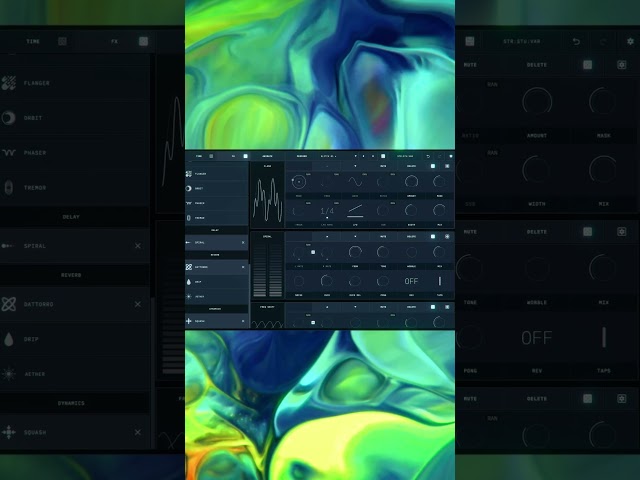Click Spiral level meter display in center panel
640x480 pixels.
pos(267,269)
